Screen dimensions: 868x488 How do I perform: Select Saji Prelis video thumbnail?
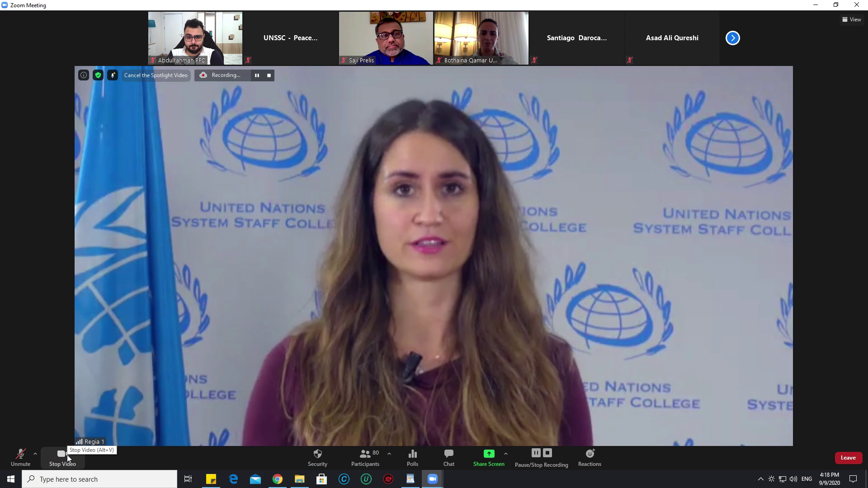(x=386, y=38)
